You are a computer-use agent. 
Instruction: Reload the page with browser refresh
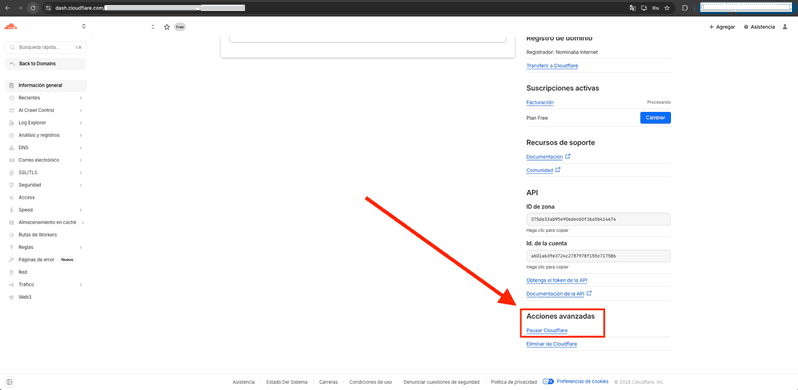[33, 8]
